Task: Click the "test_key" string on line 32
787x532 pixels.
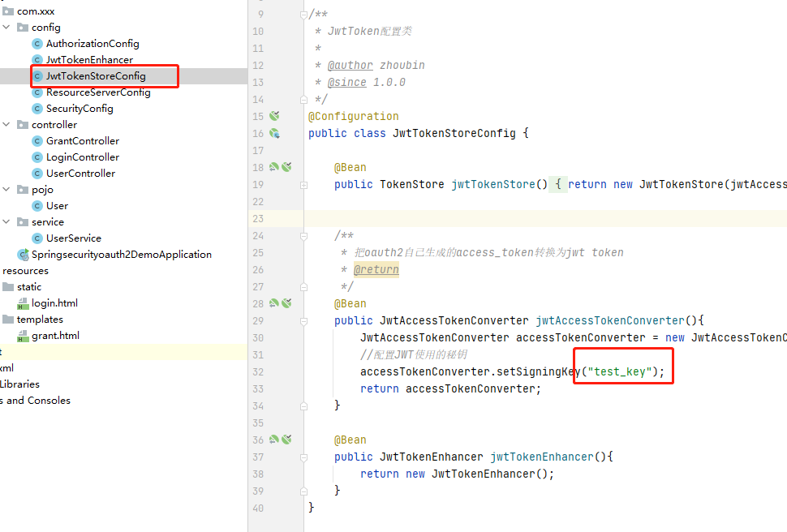Action: (620, 372)
